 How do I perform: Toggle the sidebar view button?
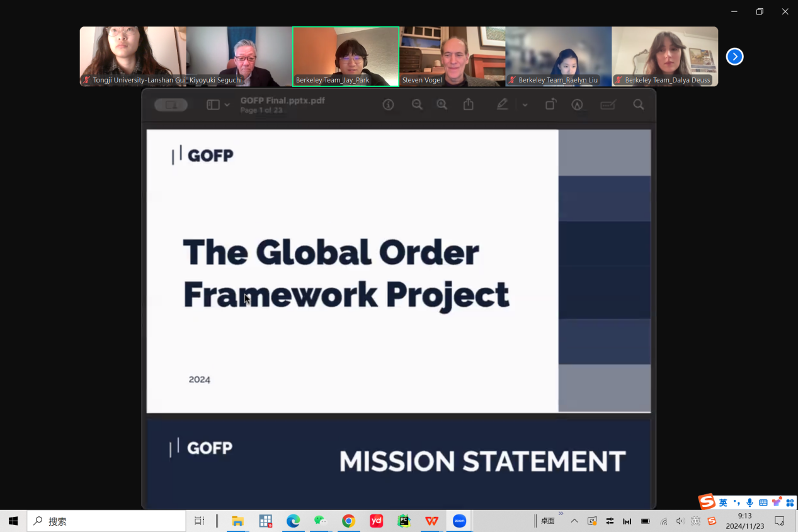[x=213, y=105]
